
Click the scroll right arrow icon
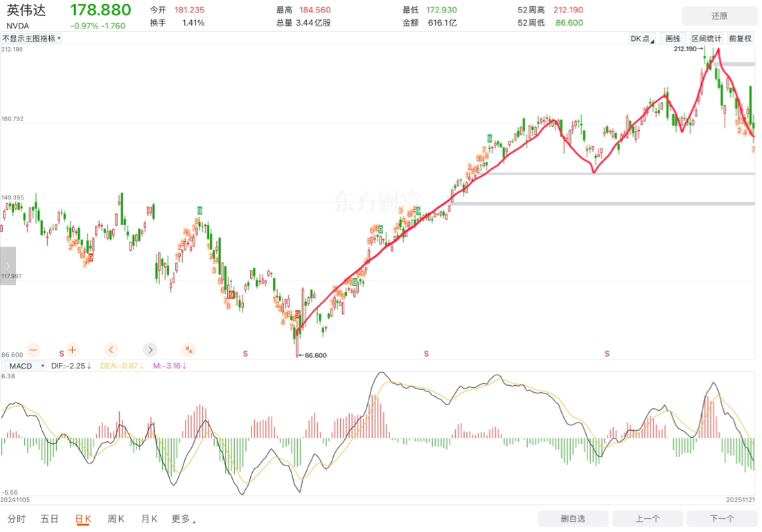pos(150,350)
